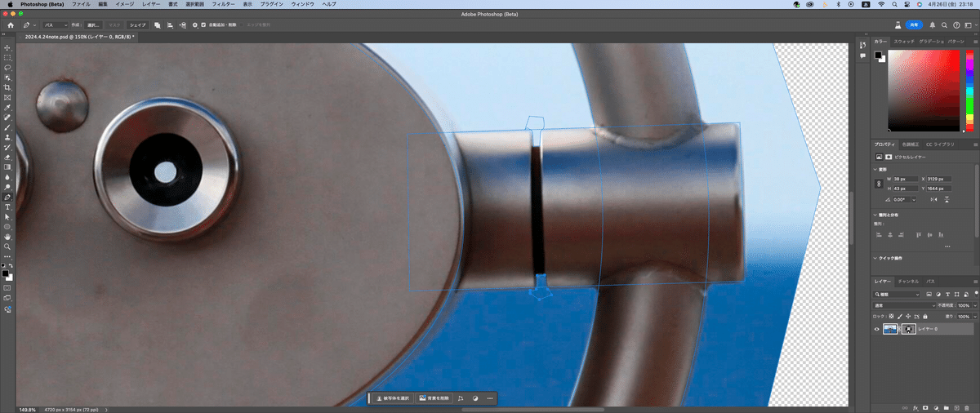This screenshot has height=413, width=980.
Task: Click the flip vertical icon in Properties
Action: [947, 200]
